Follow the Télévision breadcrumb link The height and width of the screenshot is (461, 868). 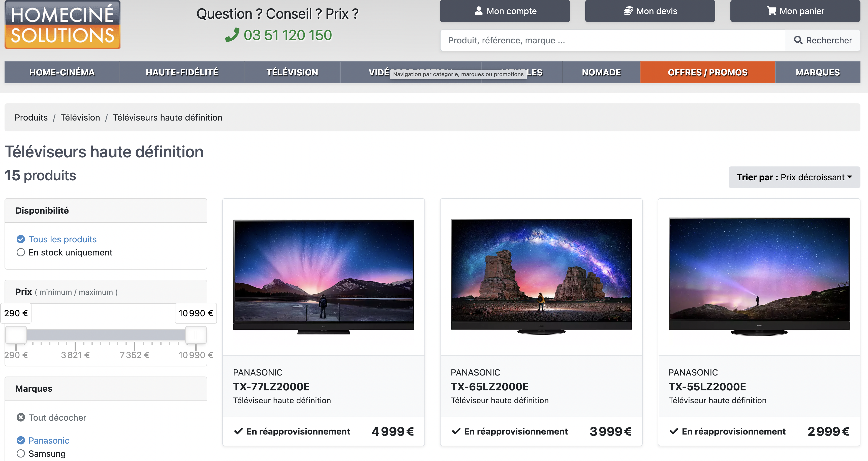click(80, 117)
